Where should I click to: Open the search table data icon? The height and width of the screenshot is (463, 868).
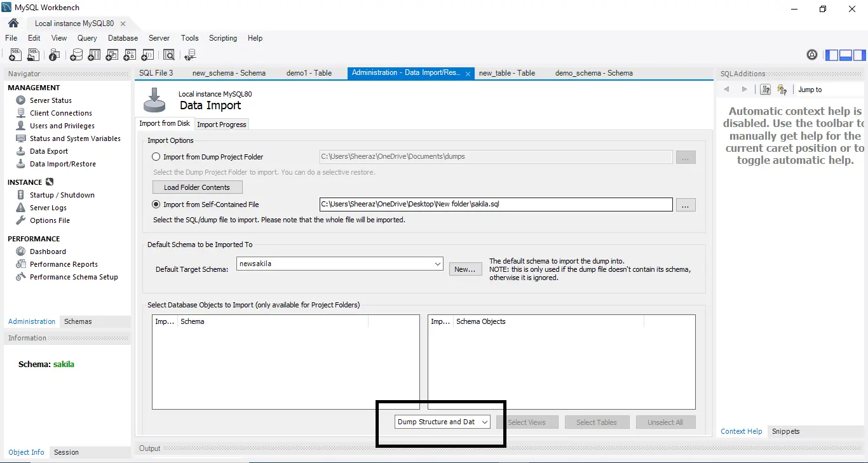tap(169, 55)
